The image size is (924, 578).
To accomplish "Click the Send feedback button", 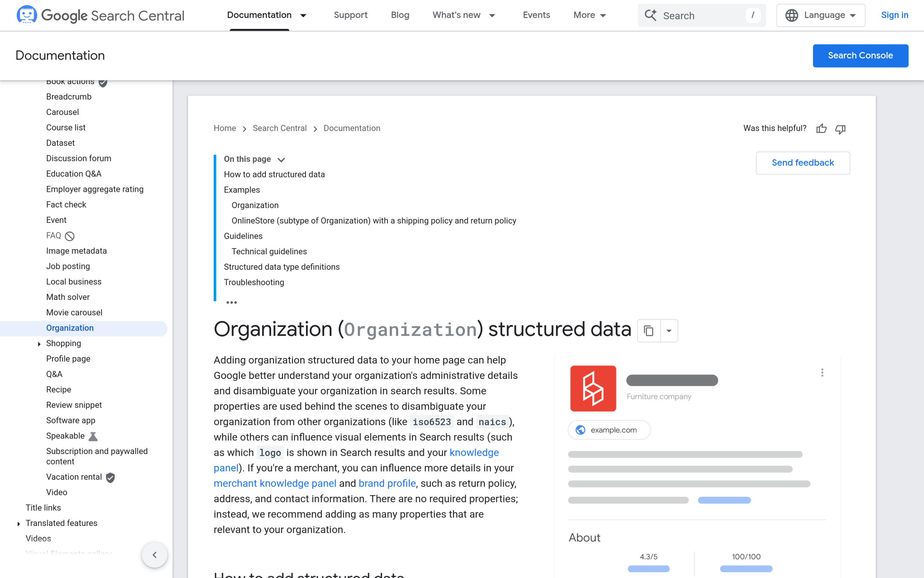I will click(x=803, y=163).
